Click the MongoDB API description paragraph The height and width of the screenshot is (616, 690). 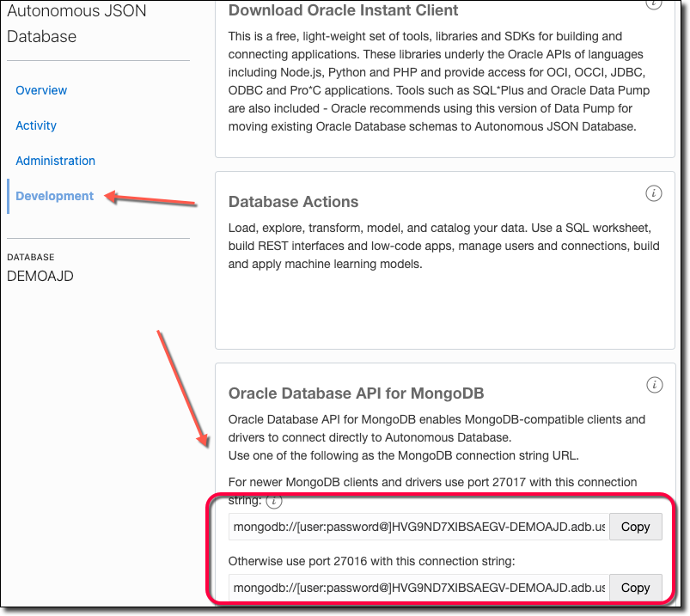pyautogui.click(x=436, y=436)
